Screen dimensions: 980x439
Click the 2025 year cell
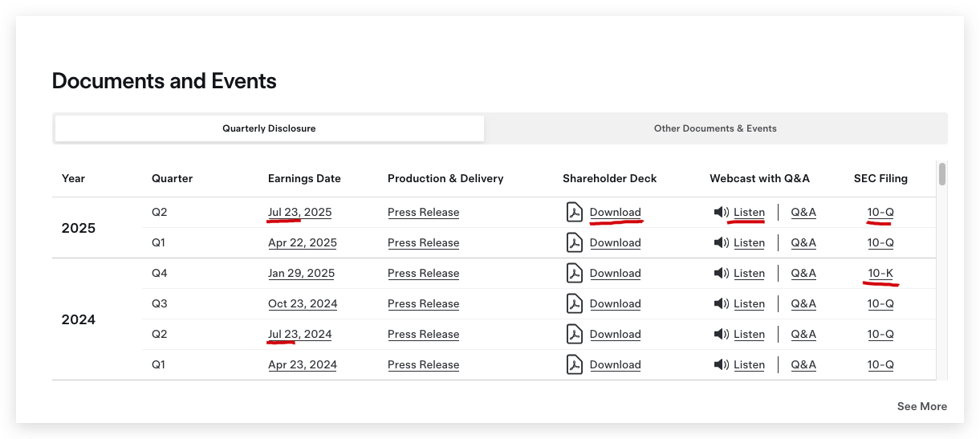pyautogui.click(x=79, y=228)
